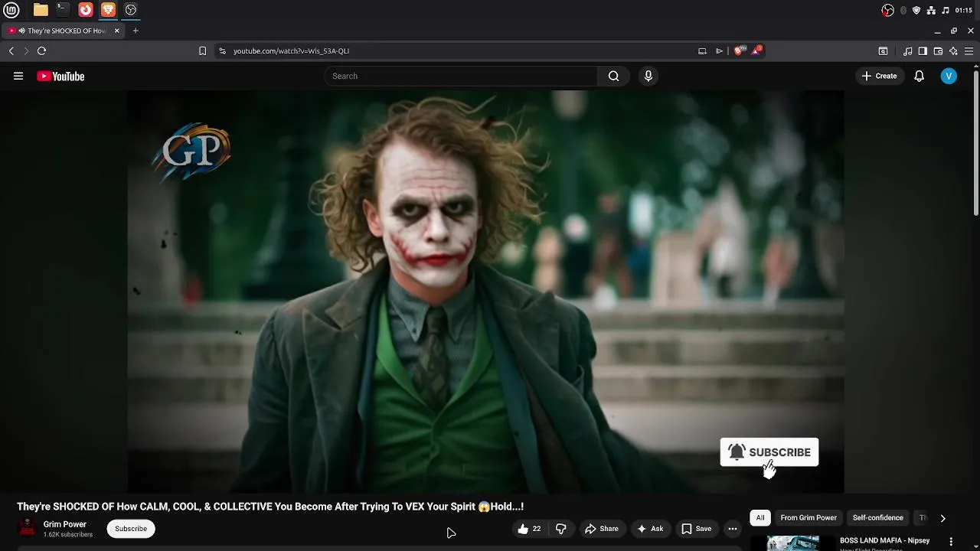Open the Brave Rewards triangle icon
The image size is (980, 551).
(x=757, y=51)
